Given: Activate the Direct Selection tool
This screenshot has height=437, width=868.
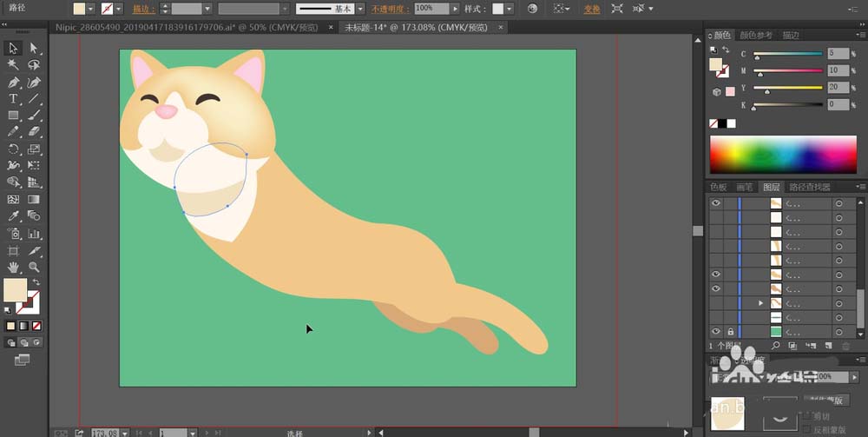Looking at the screenshot, I should click(34, 49).
